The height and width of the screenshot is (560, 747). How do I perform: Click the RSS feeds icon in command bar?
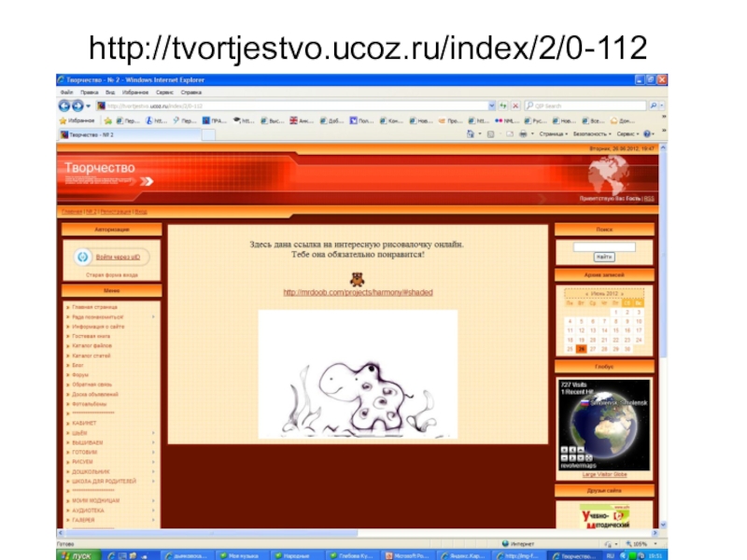(490, 134)
